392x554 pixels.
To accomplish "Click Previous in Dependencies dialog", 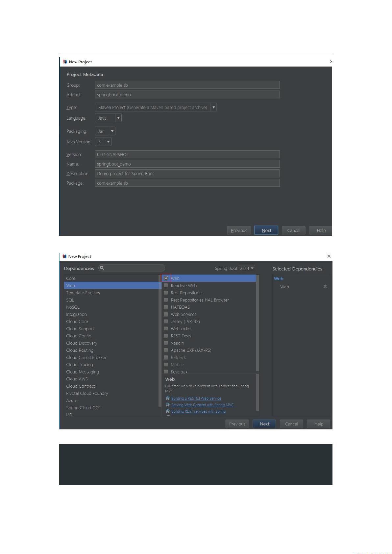I will (237, 424).
